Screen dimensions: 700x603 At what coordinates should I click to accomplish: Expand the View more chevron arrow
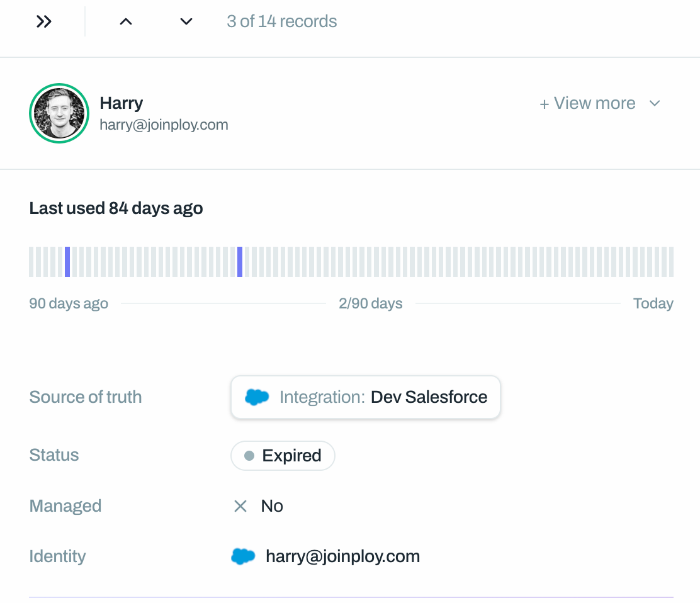click(x=655, y=103)
